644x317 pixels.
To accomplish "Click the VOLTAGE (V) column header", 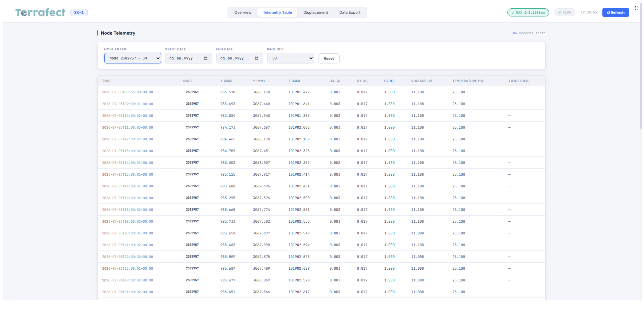I will 422,81.
